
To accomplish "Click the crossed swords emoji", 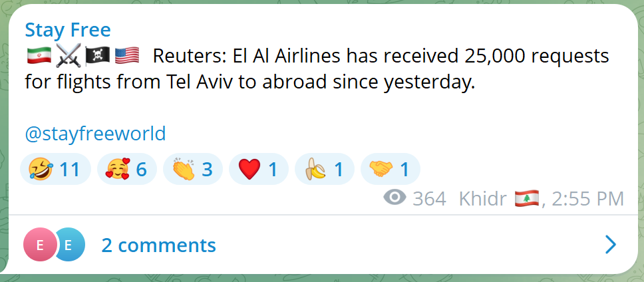I will click(x=69, y=56).
